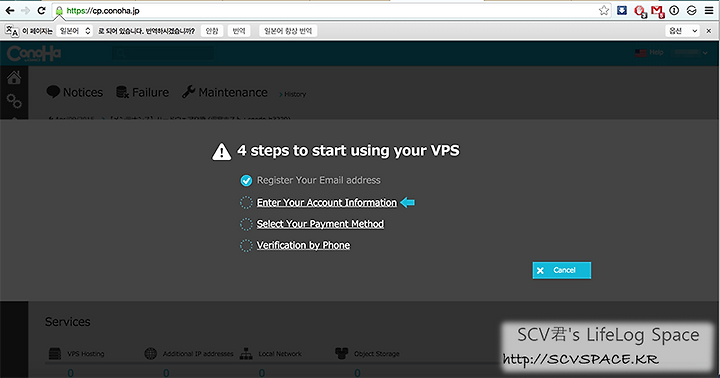Image resolution: width=720 pixels, height=378 pixels.
Task: Open Enter Your Account Information link
Action: click(326, 203)
